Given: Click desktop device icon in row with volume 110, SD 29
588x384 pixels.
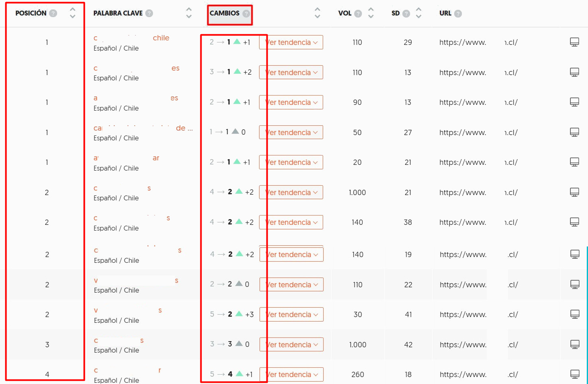Looking at the screenshot, I should [575, 42].
